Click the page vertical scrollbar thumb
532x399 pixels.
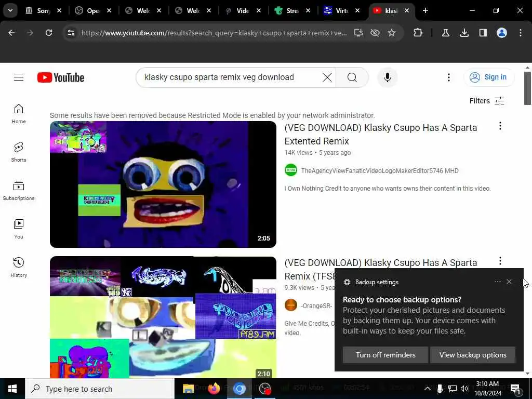pos(527,88)
